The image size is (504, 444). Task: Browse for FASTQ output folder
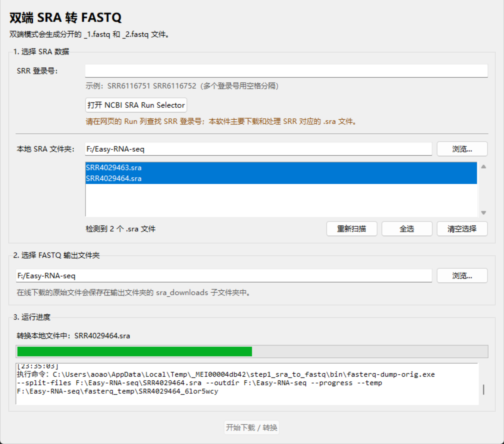click(x=462, y=275)
